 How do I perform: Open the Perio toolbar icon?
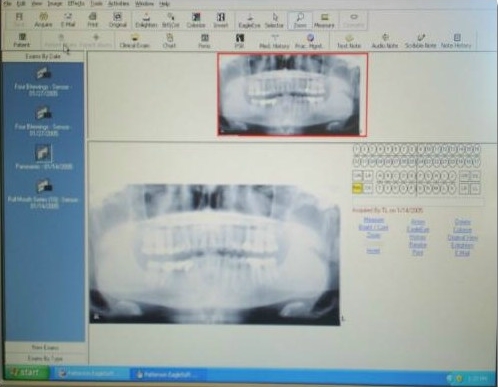[x=204, y=41]
